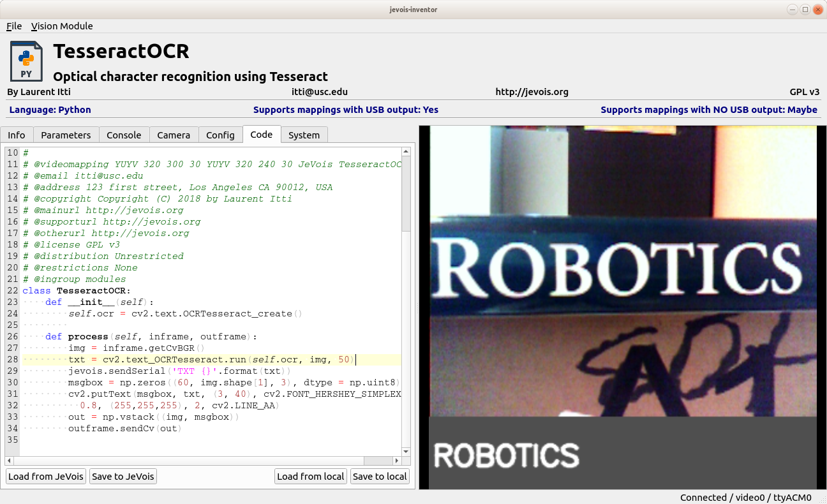Click the '@license GPL v3' comment line
This screenshot has width=827, height=504.
(71, 244)
